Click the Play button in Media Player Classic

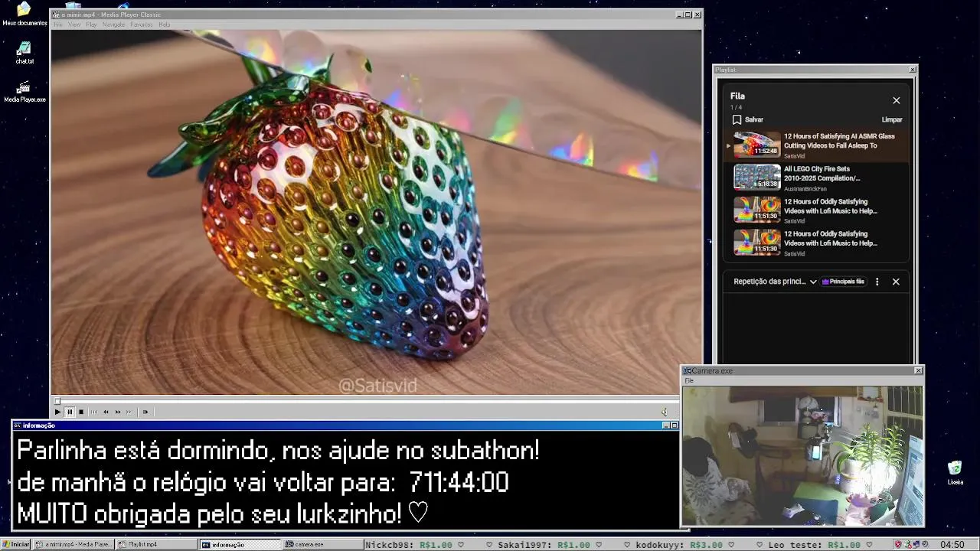click(x=57, y=412)
